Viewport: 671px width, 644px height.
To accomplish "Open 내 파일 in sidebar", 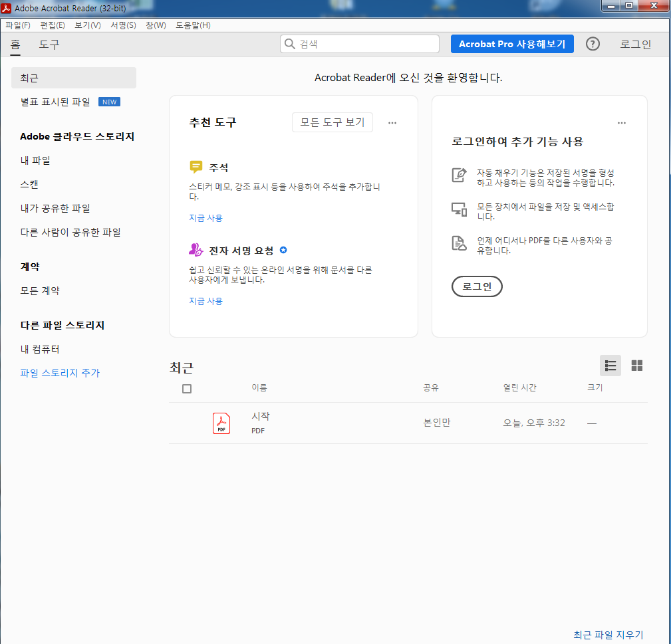I will [x=35, y=160].
